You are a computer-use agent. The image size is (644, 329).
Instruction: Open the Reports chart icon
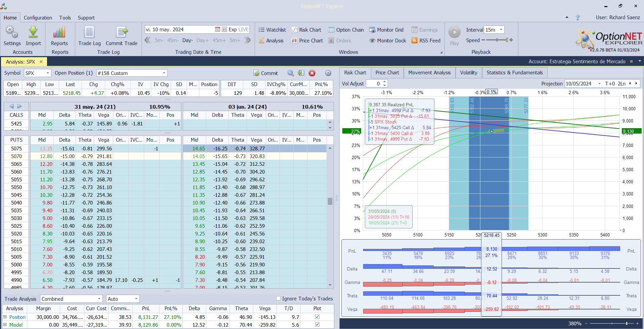point(59,33)
